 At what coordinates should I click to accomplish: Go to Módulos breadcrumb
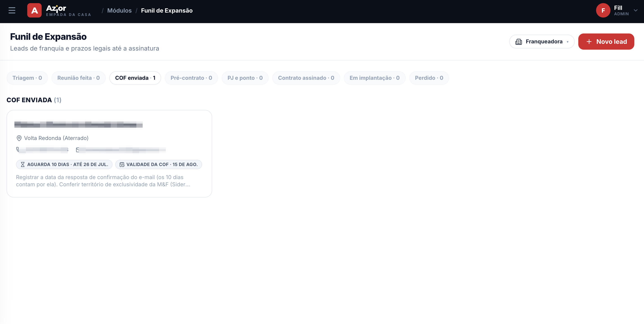(x=119, y=11)
